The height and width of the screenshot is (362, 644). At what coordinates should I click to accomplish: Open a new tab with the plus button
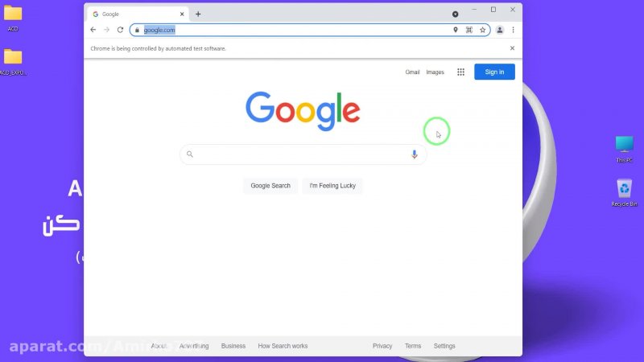pyautogui.click(x=198, y=14)
